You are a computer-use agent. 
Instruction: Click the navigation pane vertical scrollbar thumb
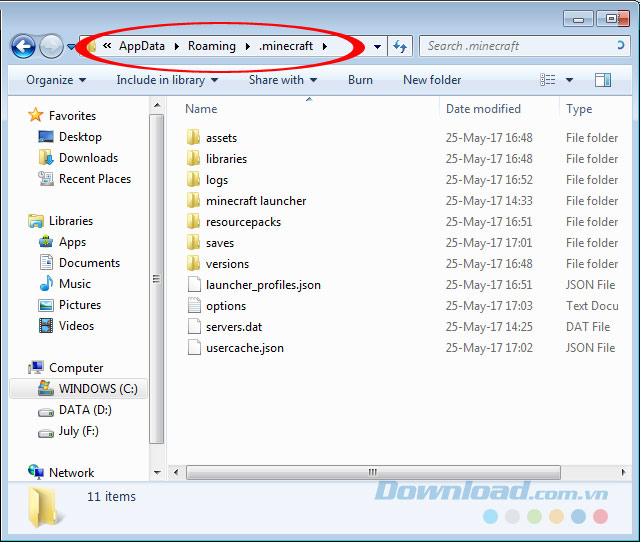tap(157, 279)
